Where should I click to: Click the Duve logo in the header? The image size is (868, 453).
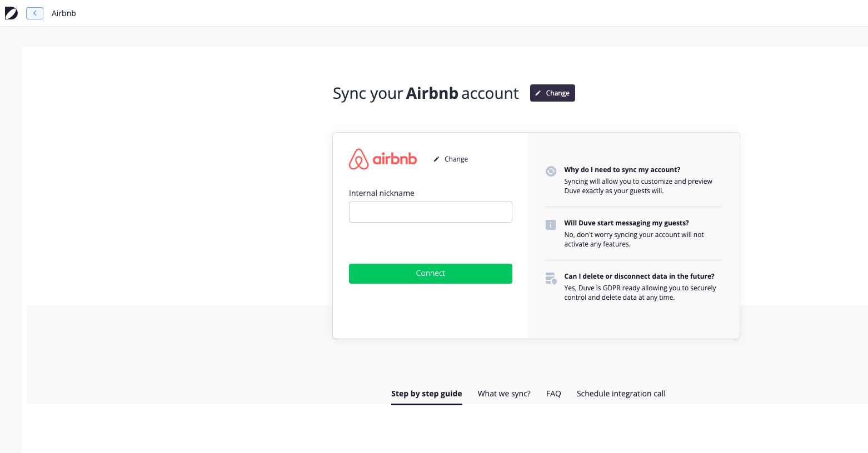coord(11,13)
